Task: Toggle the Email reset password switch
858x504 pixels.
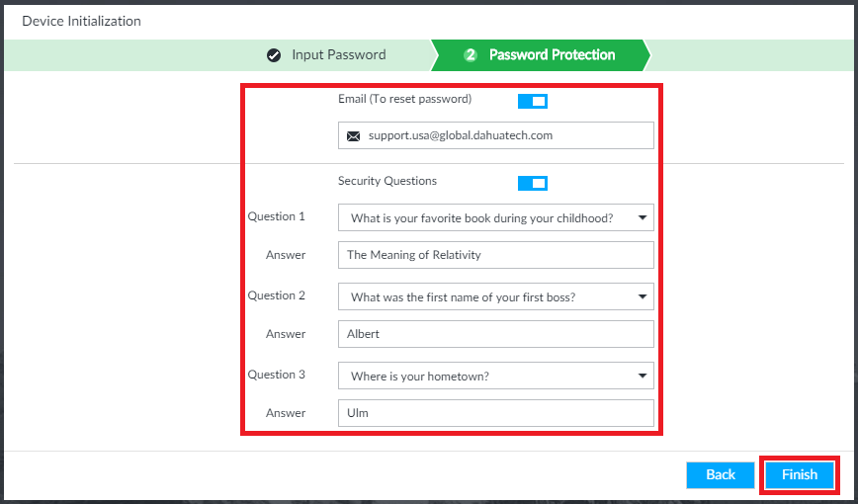Action: point(532,101)
